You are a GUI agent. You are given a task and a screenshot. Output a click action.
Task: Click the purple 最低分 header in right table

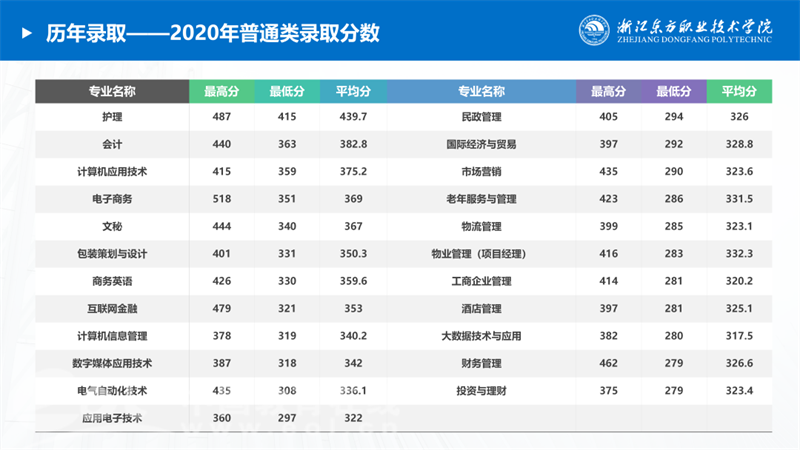(674, 91)
